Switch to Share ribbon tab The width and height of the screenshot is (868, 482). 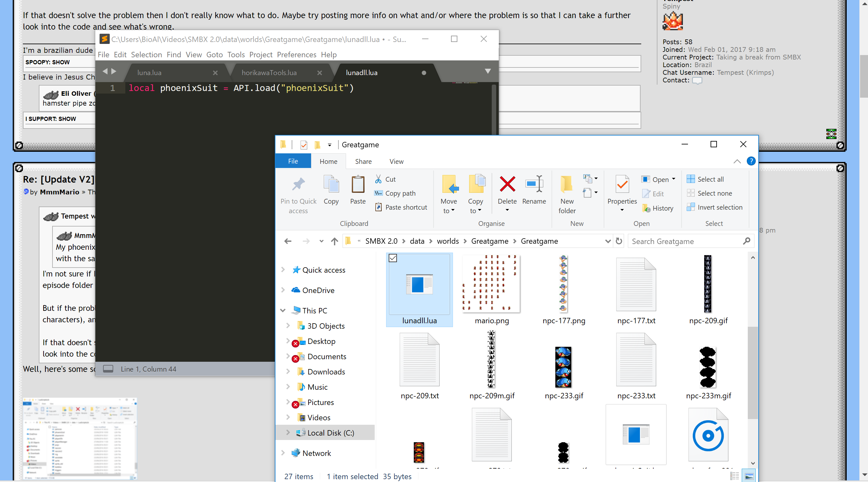pyautogui.click(x=363, y=161)
